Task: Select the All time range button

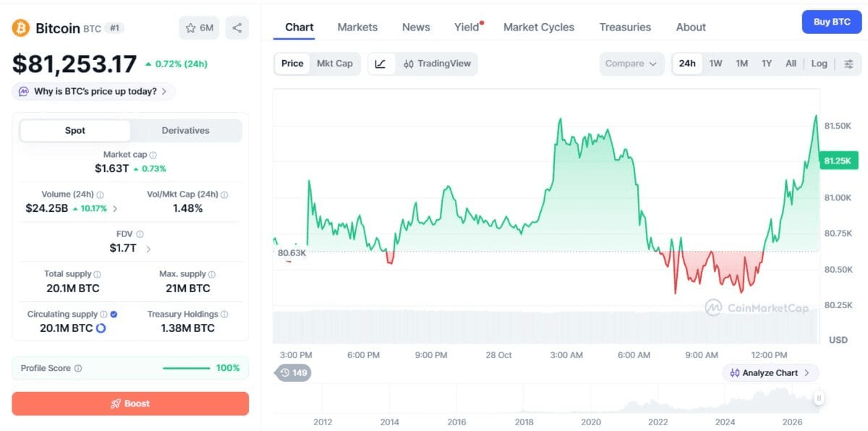Action: [791, 64]
